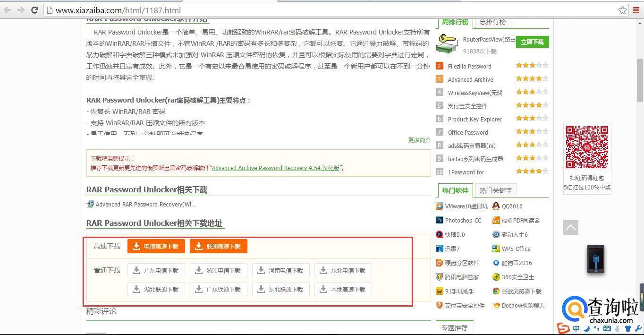
Task: Open the 91手机助手 link
Action: click(459, 291)
